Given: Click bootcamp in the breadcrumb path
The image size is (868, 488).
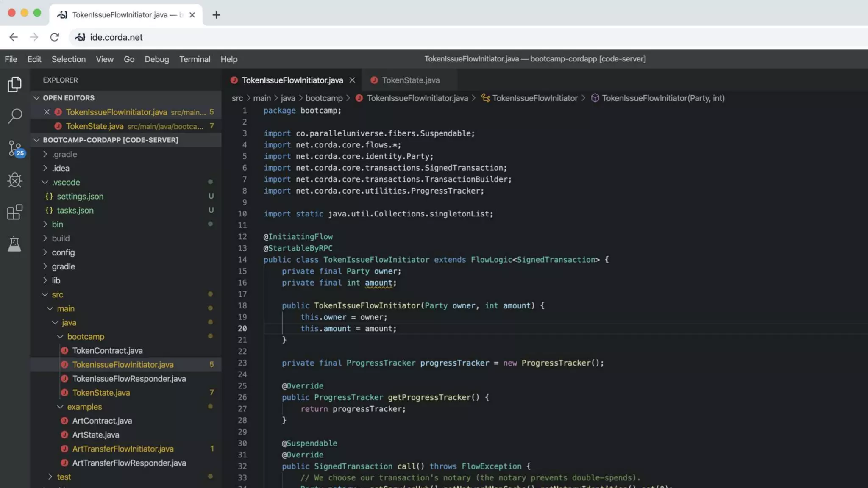Looking at the screenshot, I should (x=324, y=98).
